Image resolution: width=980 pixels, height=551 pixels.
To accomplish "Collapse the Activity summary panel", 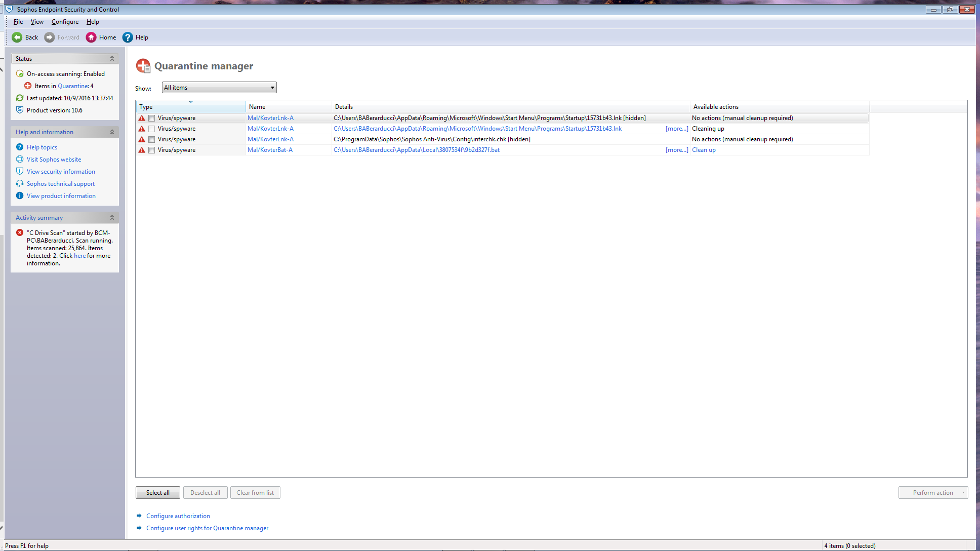I will click(112, 218).
